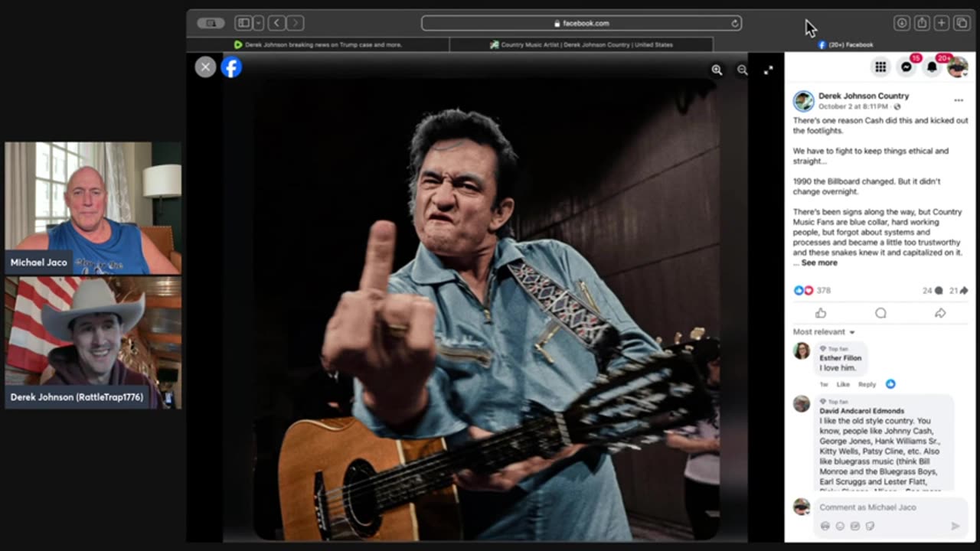Select the (20+) Facebook tab
This screenshot has height=551, width=980.
coord(845,44)
